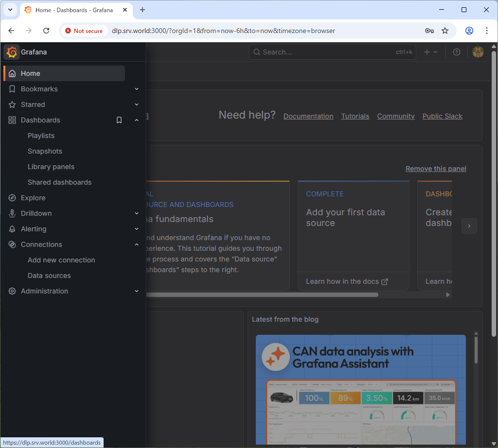The height and width of the screenshot is (448, 498).
Task: Show next setup card with arrow button
Action: (x=469, y=226)
